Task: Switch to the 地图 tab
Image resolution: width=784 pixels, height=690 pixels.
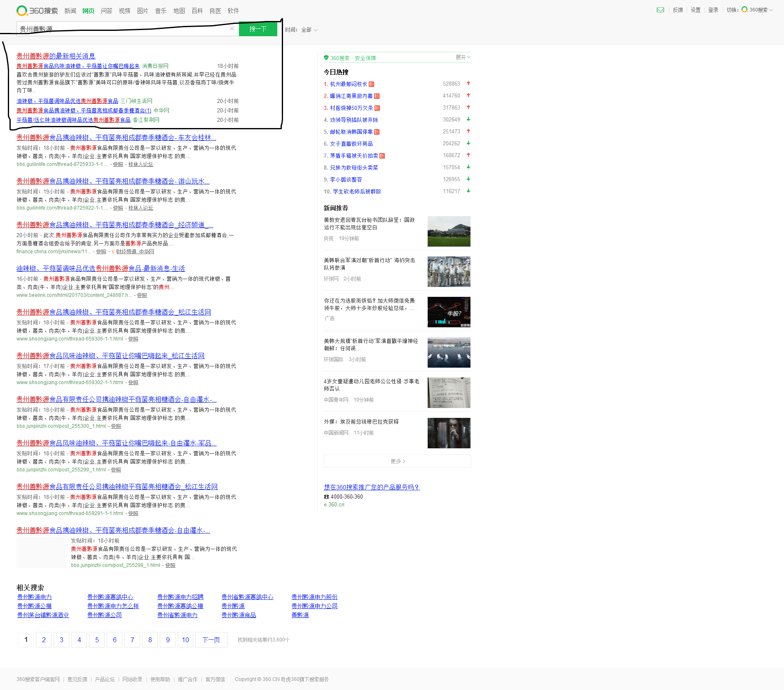Action: 179,11
